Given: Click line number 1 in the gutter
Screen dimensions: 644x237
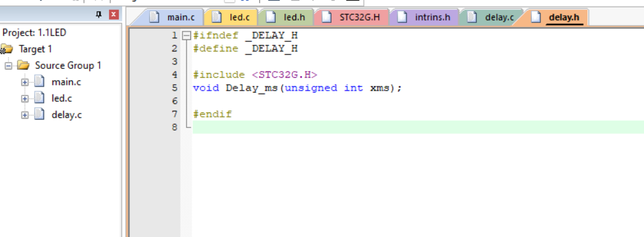Looking at the screenshot, I should [175, 35].
